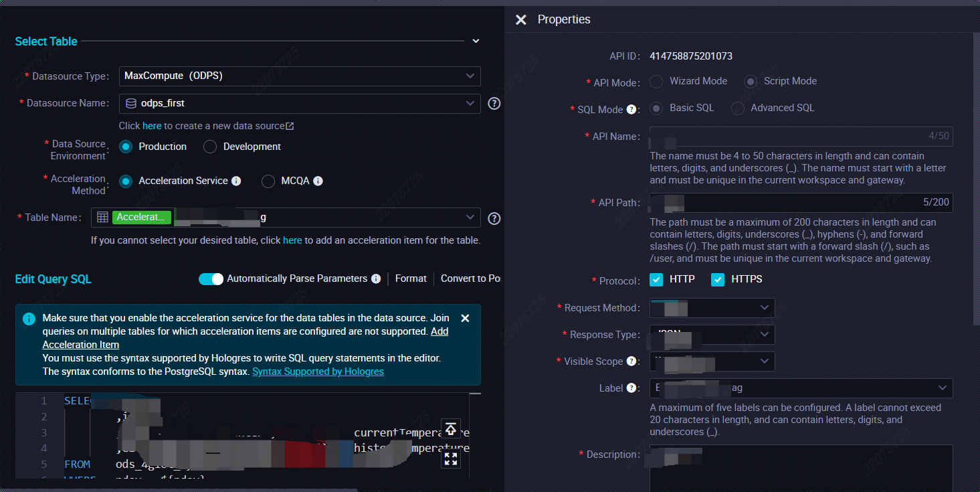Screen dimensions: 980x492
Task: Click the Description text area
Action: click(801, 469)
